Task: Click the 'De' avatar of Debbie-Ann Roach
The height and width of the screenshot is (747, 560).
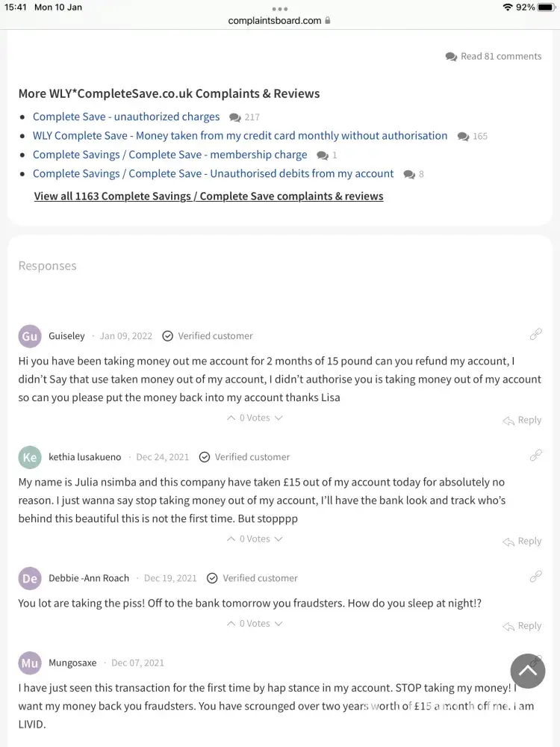Action: click(30, 578)
